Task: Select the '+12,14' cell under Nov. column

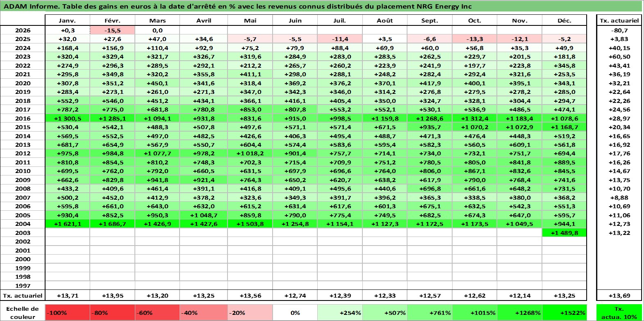Action: (x=519, y=295)
